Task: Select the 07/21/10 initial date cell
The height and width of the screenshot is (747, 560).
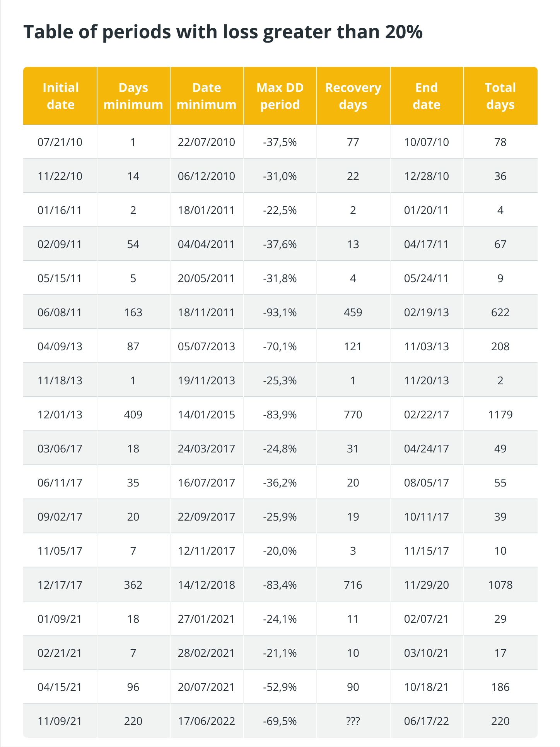Action: [60, 142]
